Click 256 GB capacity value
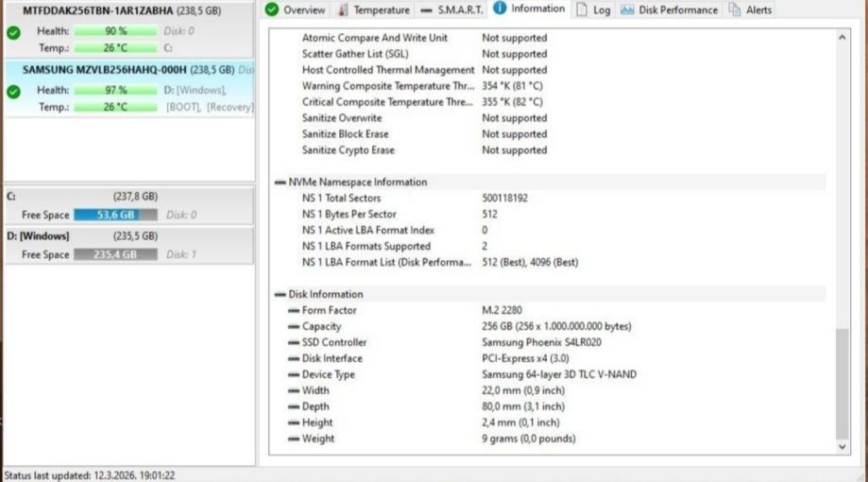 pos(556,326)
